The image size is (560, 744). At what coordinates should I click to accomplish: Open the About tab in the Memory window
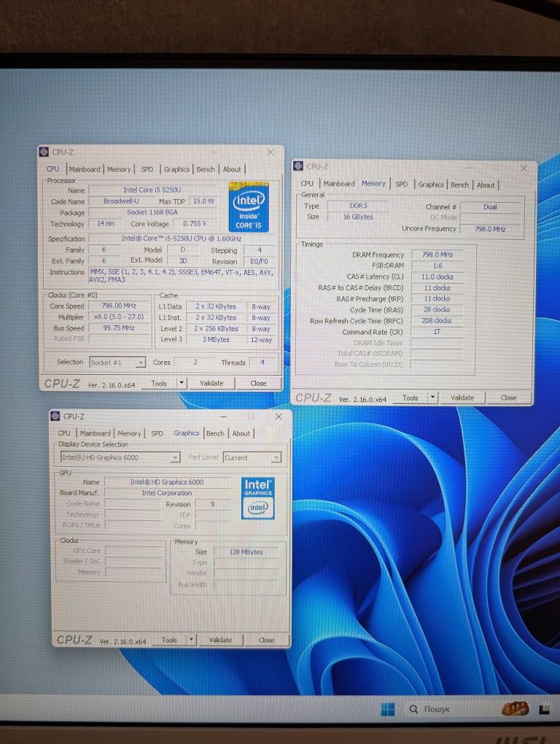coord(486,185)
